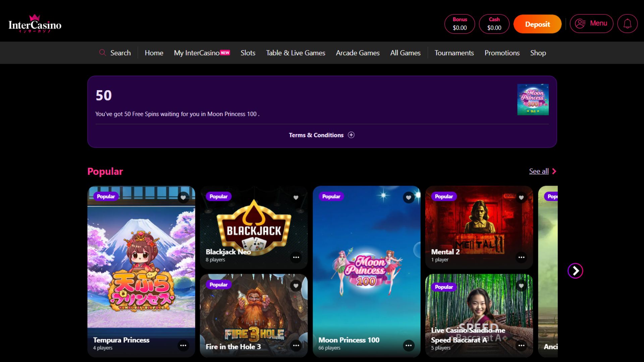Open more options for Mental 2
This screenshot has height=362, width=644.
click(521, 257)
